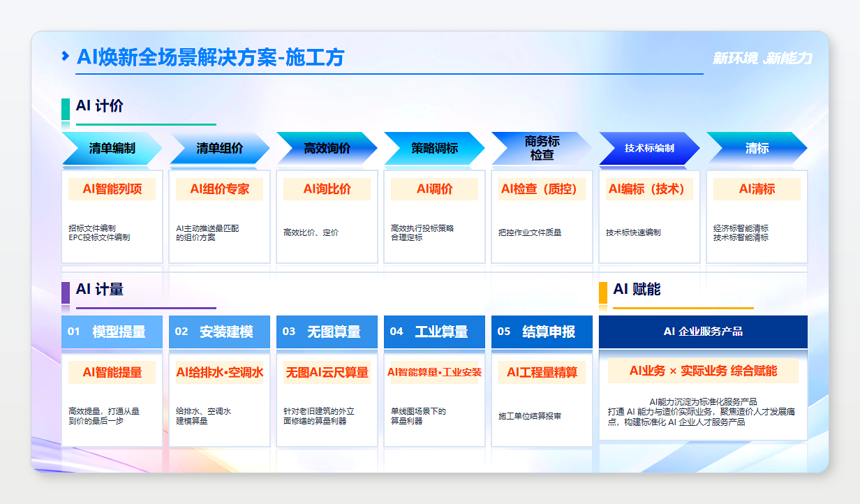Image resolution: width=860 pixels, height=504 pixels.
Task: Click the 把控作业文件质量 description
Action: click(x=530, y=232)
